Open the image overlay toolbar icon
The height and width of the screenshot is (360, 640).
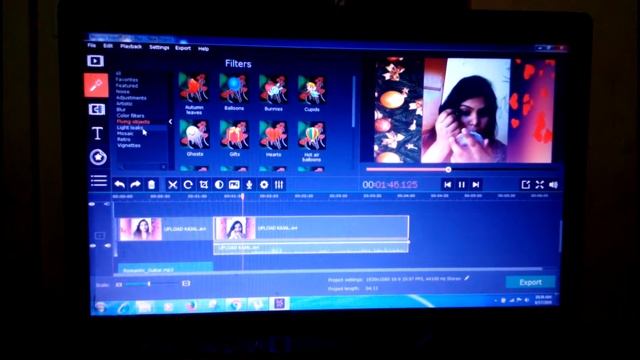[x=234, y=184]
